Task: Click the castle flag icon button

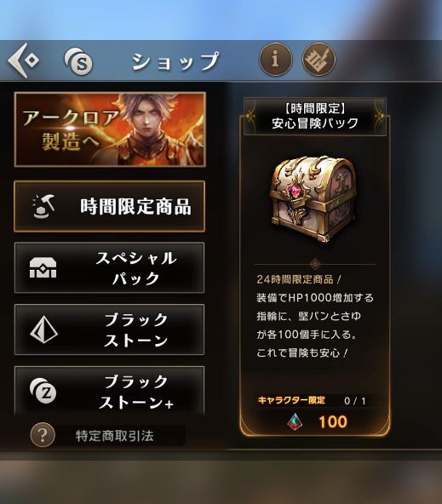Action: 319,60
